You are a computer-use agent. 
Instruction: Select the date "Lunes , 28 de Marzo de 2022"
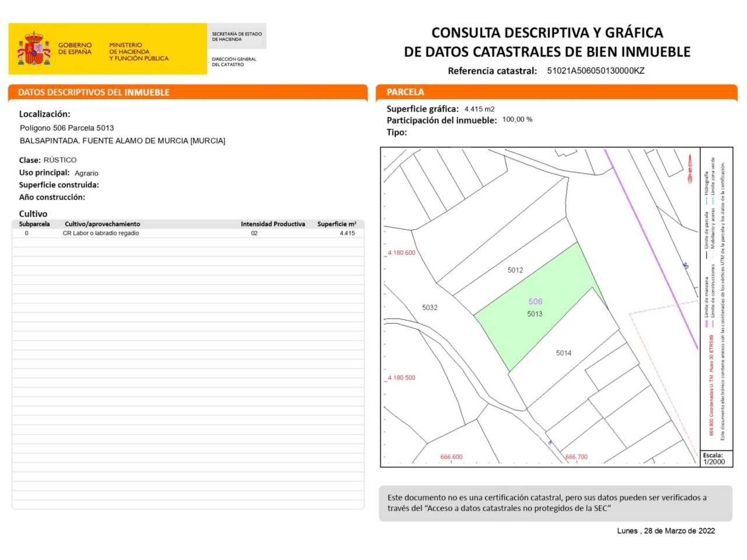(666, 531)
